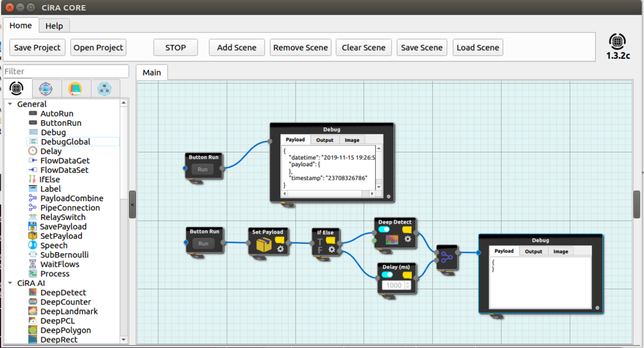Select Label in the node tree
644x348 pixels.
51,189
